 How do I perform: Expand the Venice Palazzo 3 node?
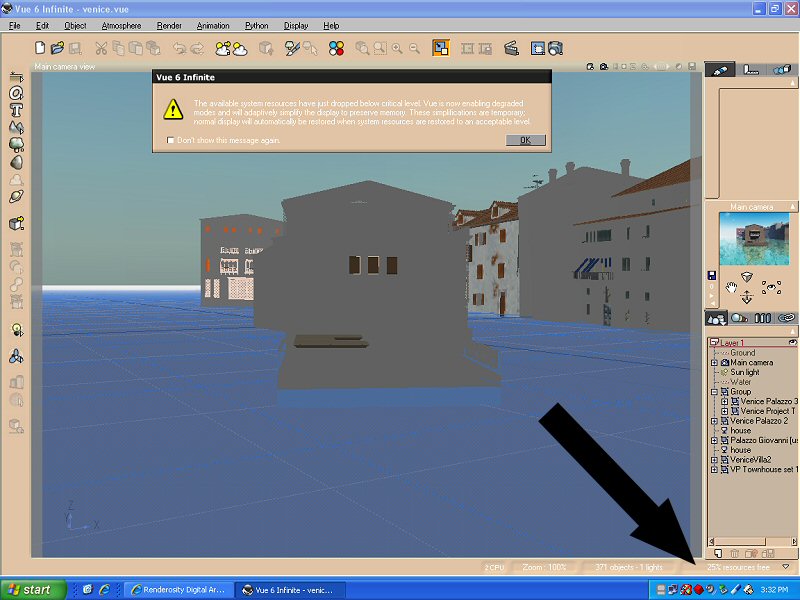pos(724,402)
